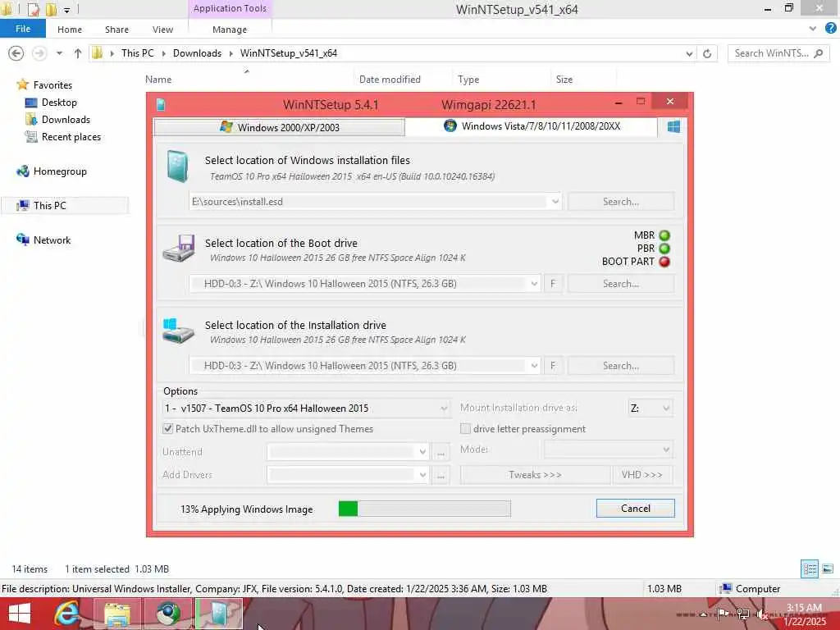Click the Boot drive floppy icon
The image size is (840, 630).
[179, 248]
